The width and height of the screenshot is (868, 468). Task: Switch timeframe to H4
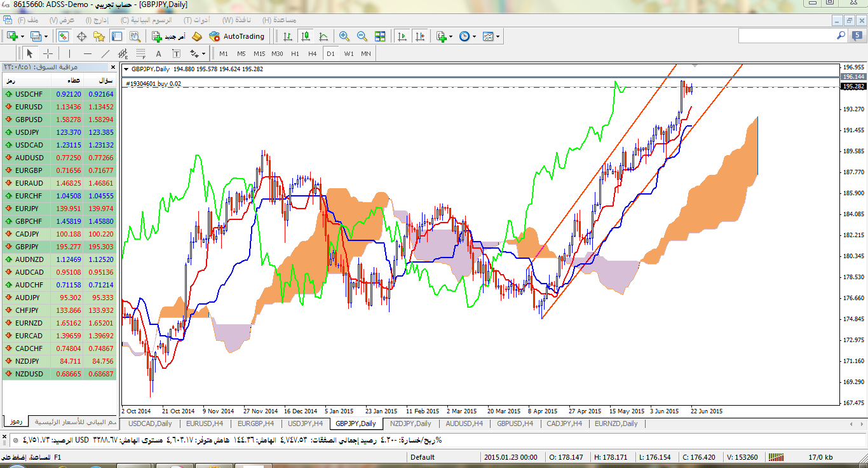coord(313,53)
